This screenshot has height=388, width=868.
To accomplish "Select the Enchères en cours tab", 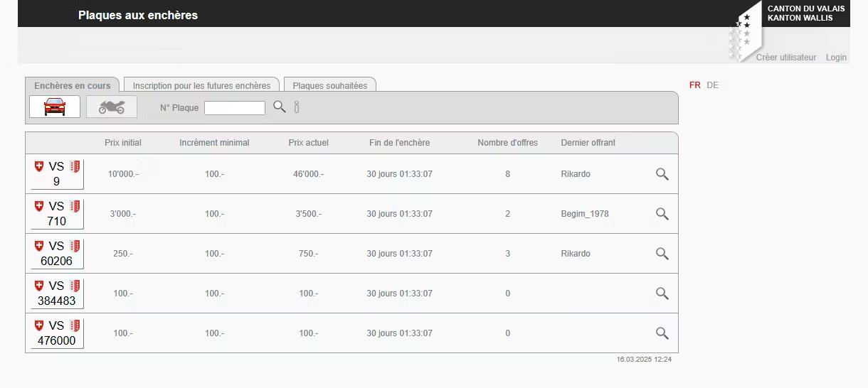I will point(72,85).
